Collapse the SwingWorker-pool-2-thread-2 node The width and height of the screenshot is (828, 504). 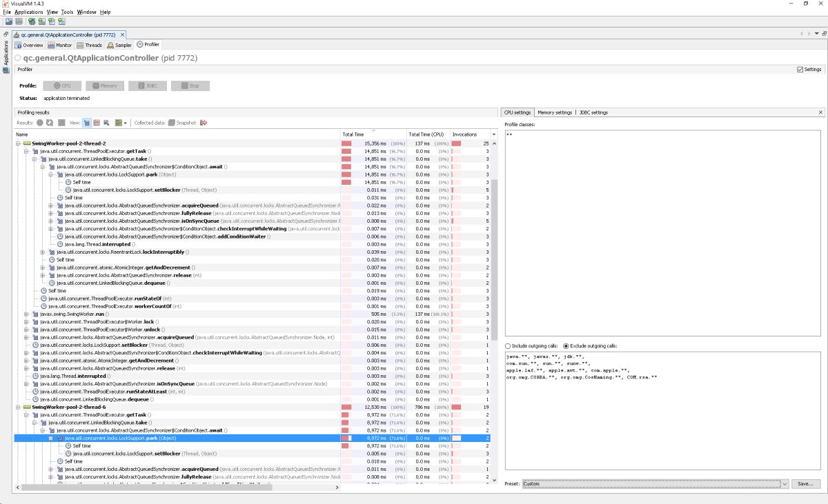[x=18, y=143]
